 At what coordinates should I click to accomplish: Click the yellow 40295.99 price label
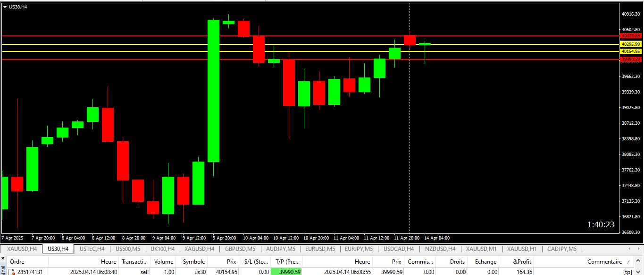[631, 44]
